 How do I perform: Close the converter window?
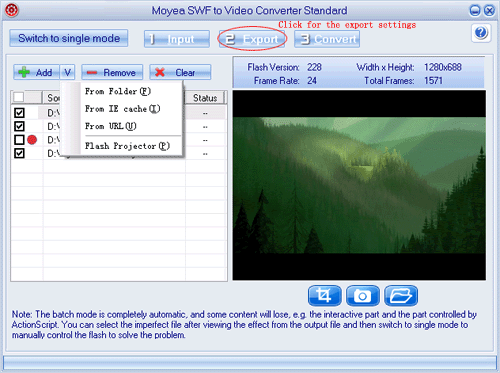(x=489, y=10)
